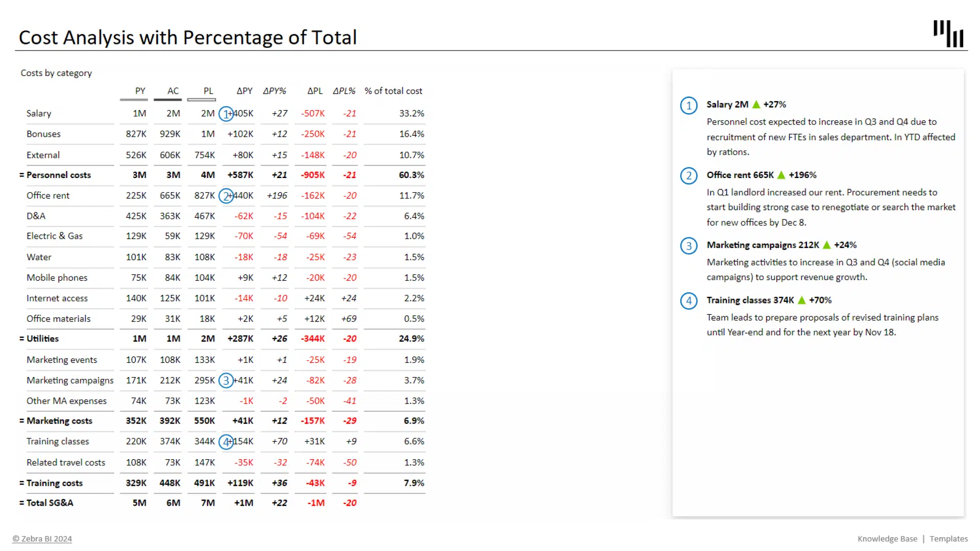Select numbered circle 1 in the comments panel

689,106
